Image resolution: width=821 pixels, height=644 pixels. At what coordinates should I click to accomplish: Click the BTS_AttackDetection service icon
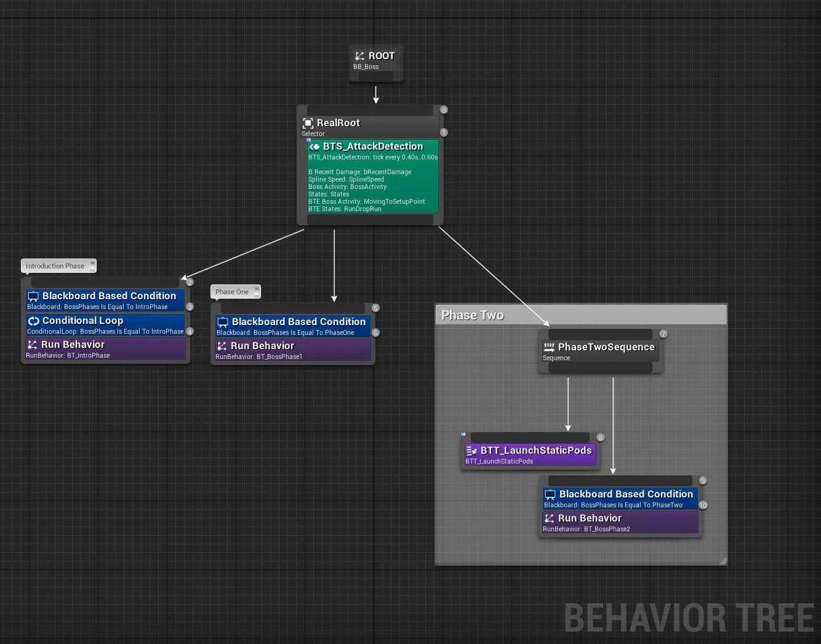pos(314,147)
